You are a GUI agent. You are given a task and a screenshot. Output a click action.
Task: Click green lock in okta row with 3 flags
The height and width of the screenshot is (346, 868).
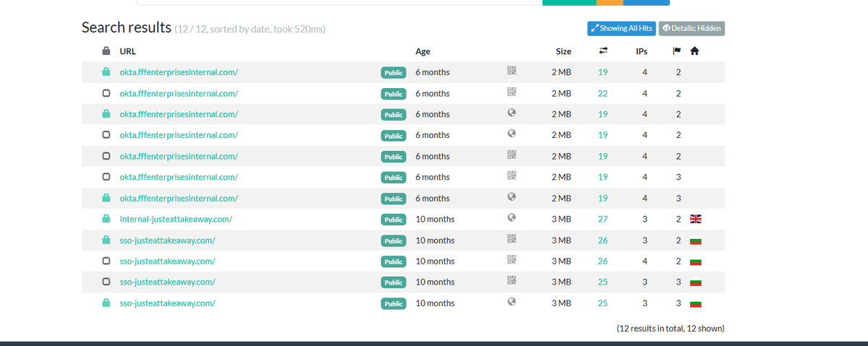point(106,197)
